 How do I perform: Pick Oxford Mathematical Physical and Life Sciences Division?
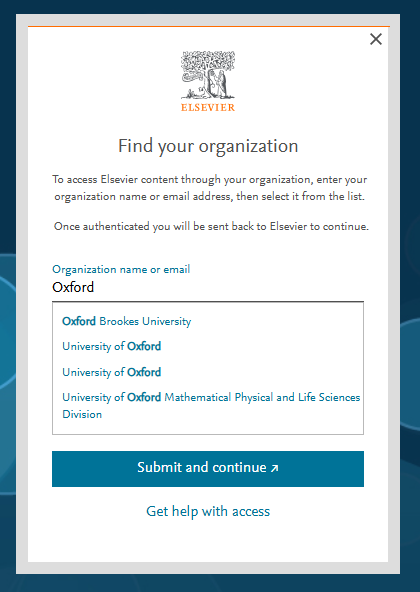[211, 406]
